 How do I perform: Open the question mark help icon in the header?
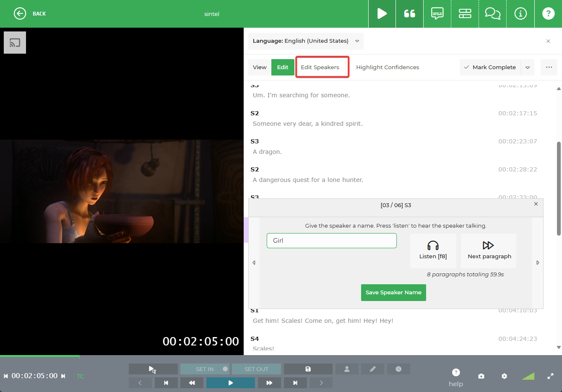click(x=548, y=14)
